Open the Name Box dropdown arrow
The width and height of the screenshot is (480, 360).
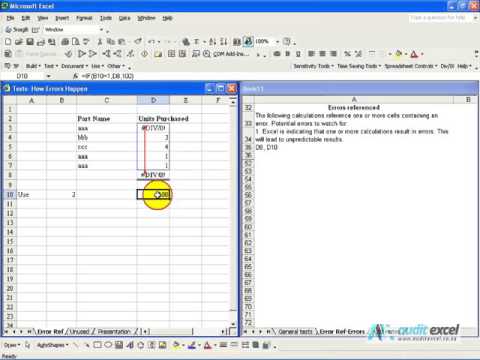coord(49,76)
